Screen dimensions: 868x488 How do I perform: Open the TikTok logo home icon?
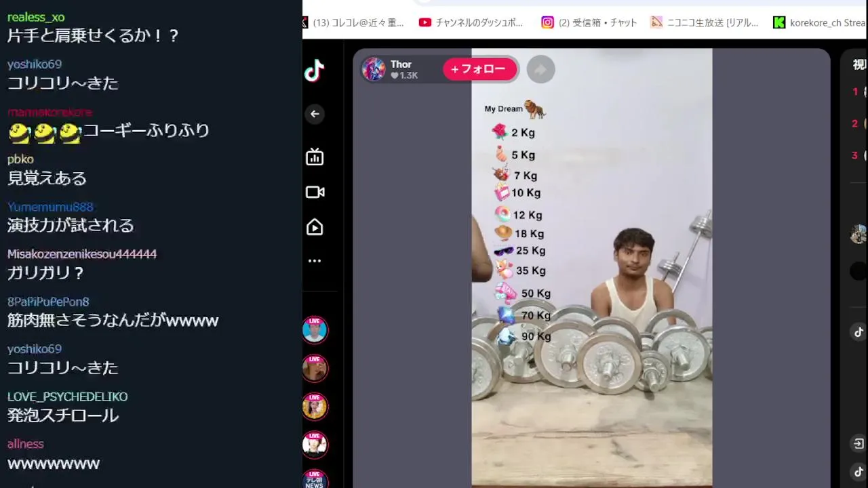[x=314, y=70]
